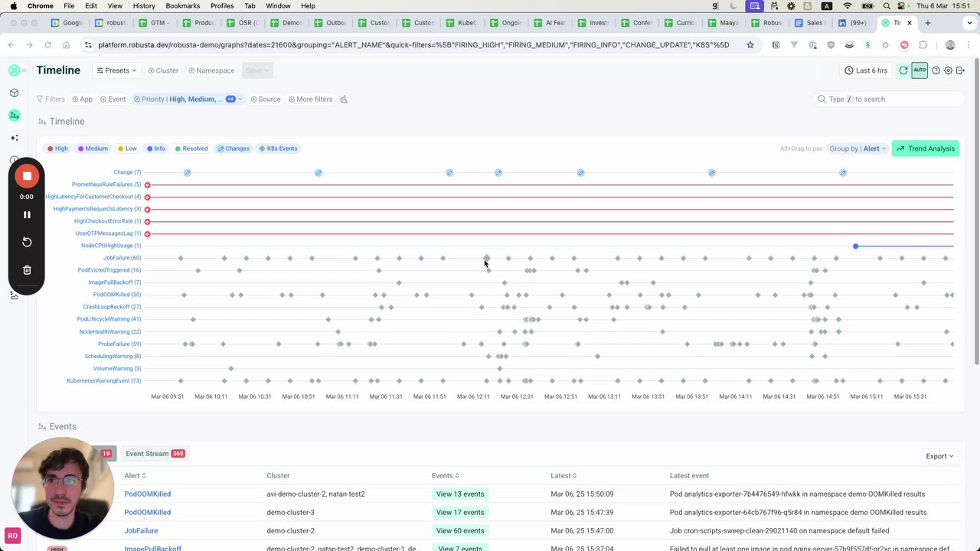980x551 pixels.
Task: Click the eraser clear-filters icon
Action: click(344, 99)
